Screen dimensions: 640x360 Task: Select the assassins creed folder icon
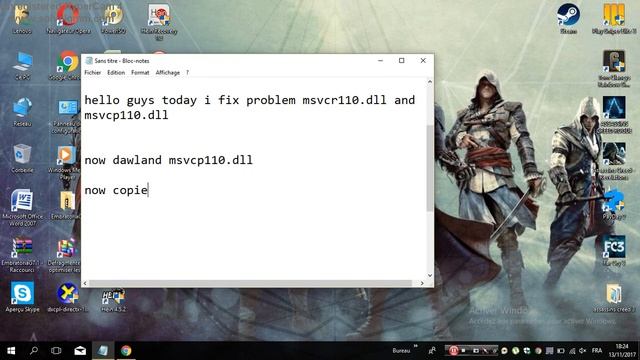[x=614, y=297]
